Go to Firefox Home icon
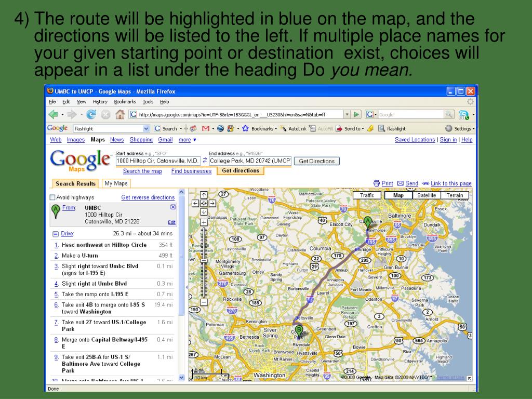This screenshot has height=399, width=532. pyautogui.click(x=120, y=115)
